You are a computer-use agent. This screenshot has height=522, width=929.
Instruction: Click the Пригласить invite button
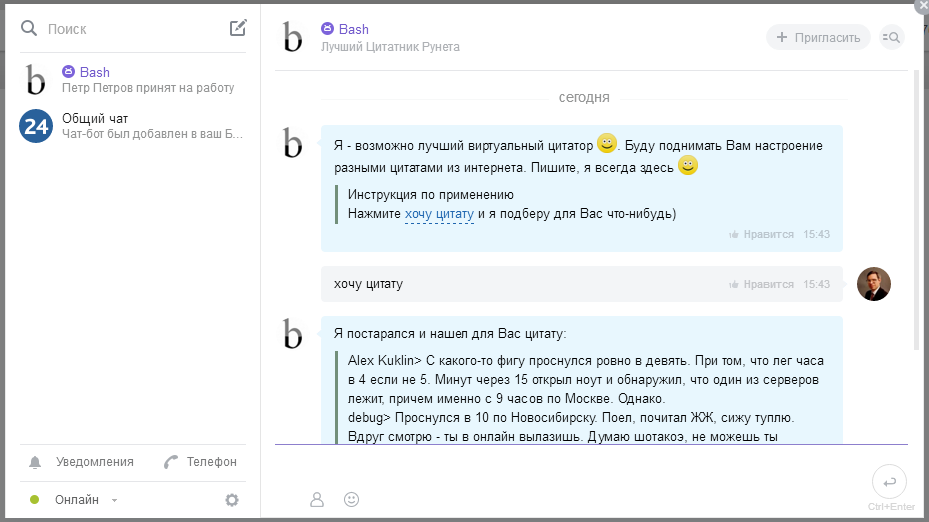[x=818, y=38]
